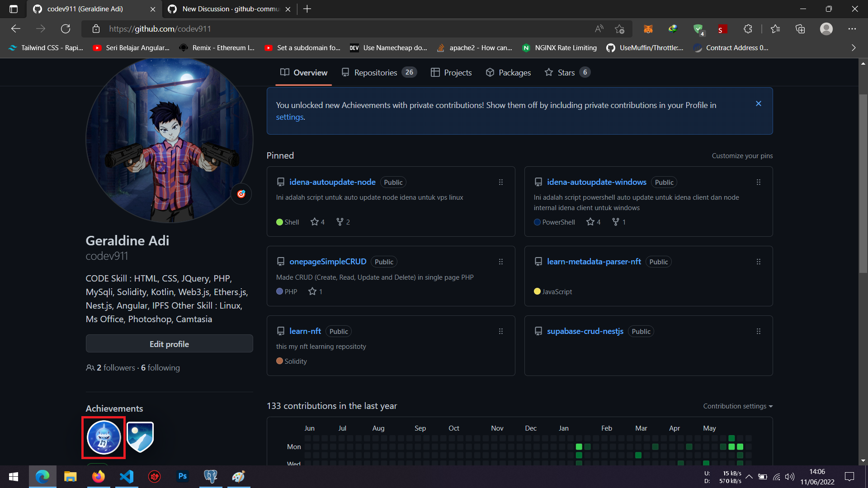Open the browser extensions puzzle icon
The width and height of the screenshot is (868, 488).
pyautogui.click(x=748, y=28)
